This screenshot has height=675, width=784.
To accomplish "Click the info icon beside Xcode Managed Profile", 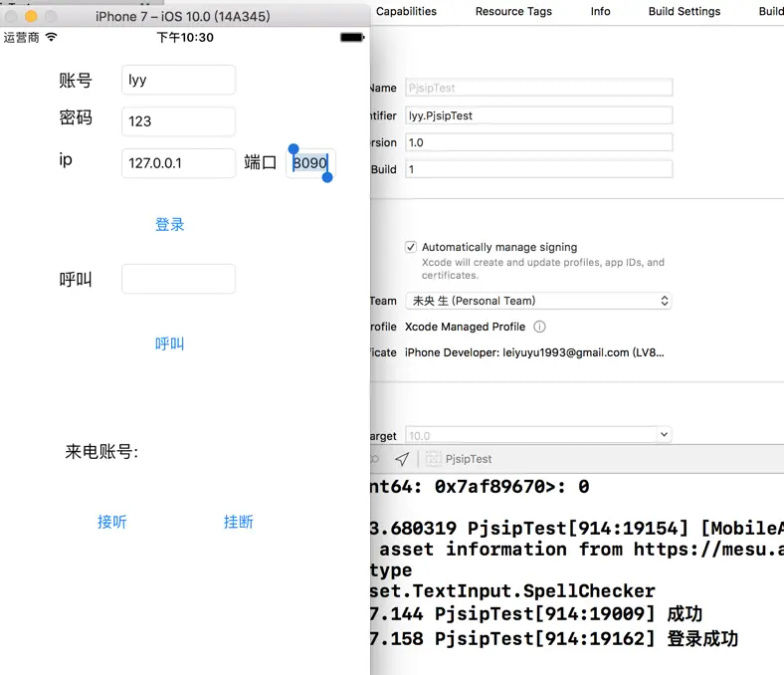I will point(539,327).
